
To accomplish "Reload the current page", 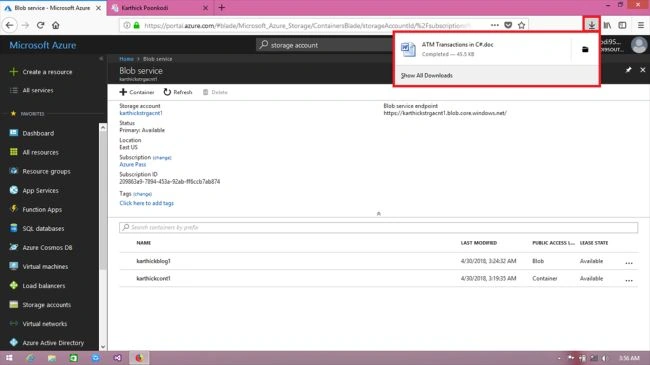I will pos(40,25).
